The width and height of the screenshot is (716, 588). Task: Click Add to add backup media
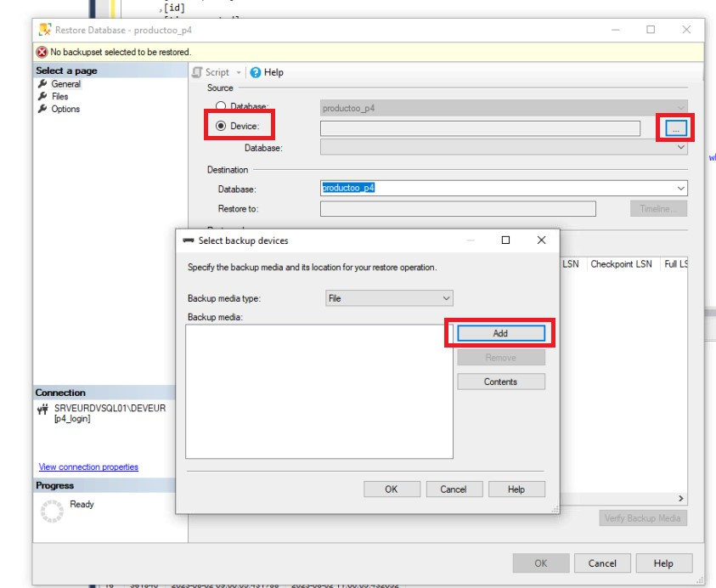click(x=500, y=333)
